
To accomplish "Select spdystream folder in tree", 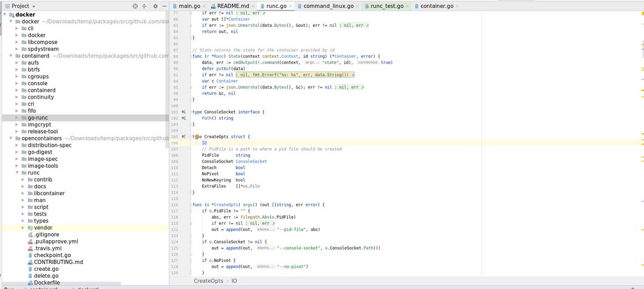I will tap(43, 49).
